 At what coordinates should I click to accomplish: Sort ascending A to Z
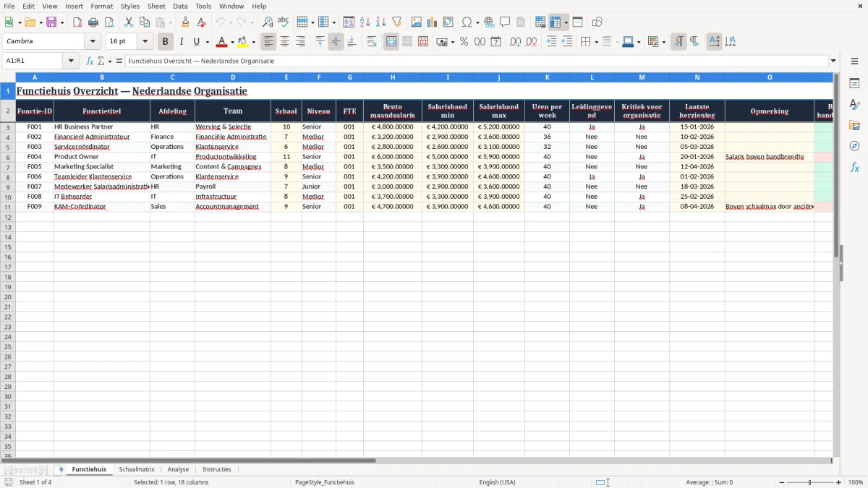365,22
